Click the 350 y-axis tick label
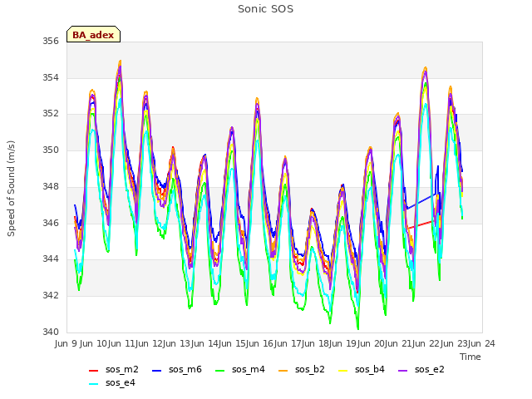This screenshot has width=532, height=399. point(51,150)
